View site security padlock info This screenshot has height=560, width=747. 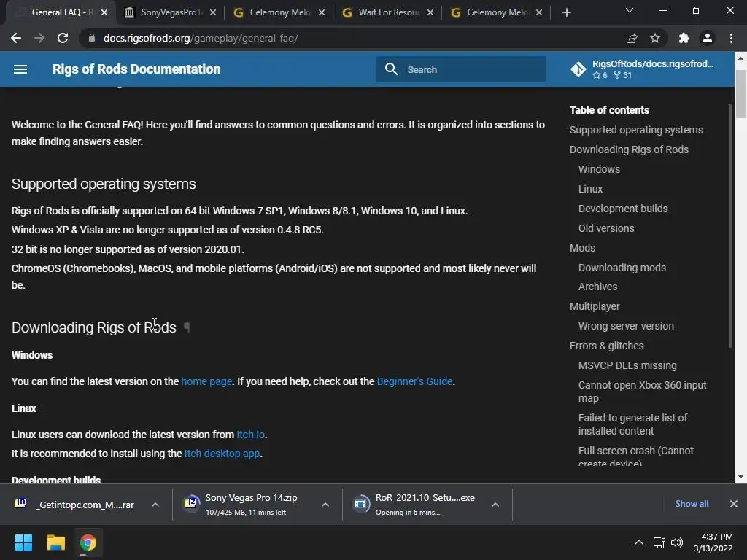click(91, 38)
